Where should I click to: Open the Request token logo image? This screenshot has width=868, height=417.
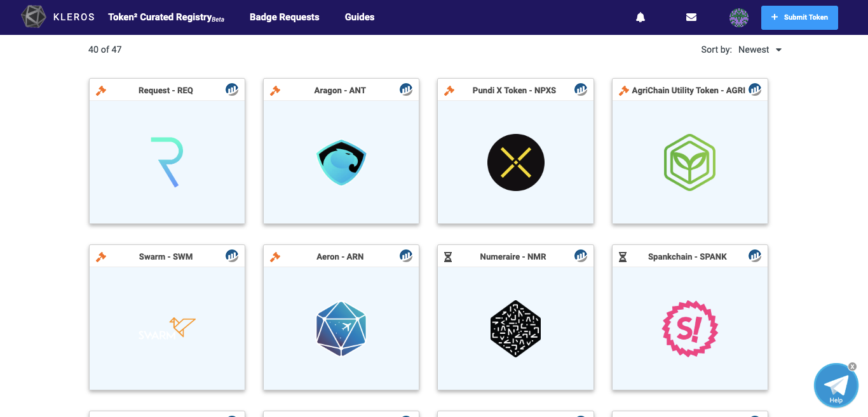(167, 162)
